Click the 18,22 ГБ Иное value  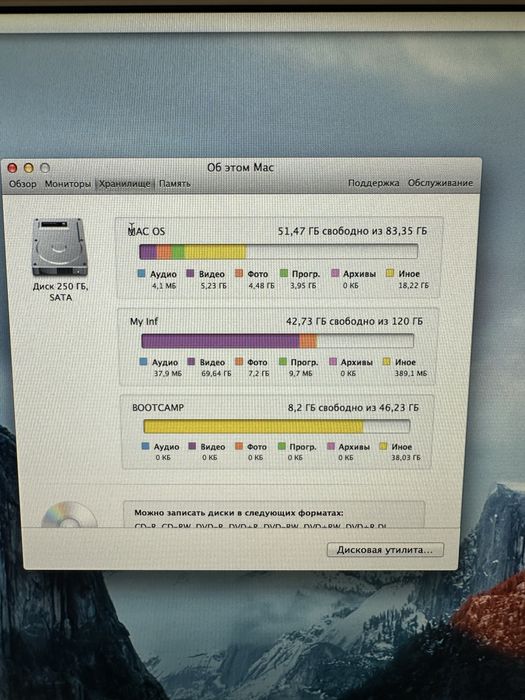(x=413, y=285)
